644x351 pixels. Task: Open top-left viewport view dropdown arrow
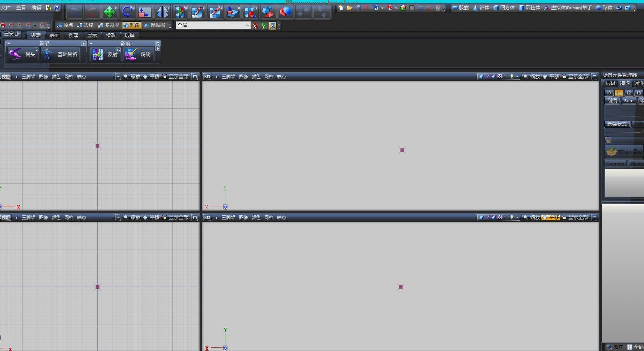pos(118,76)
